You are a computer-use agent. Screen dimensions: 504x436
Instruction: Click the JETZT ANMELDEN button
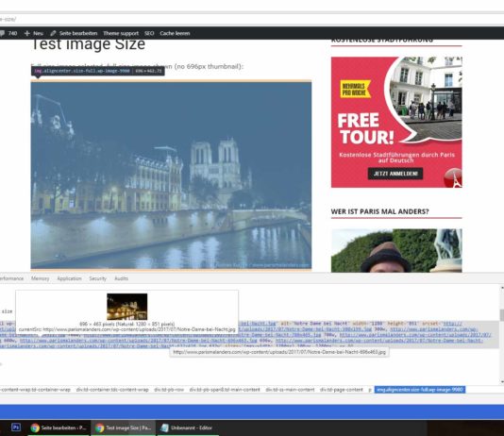point(395,174)
